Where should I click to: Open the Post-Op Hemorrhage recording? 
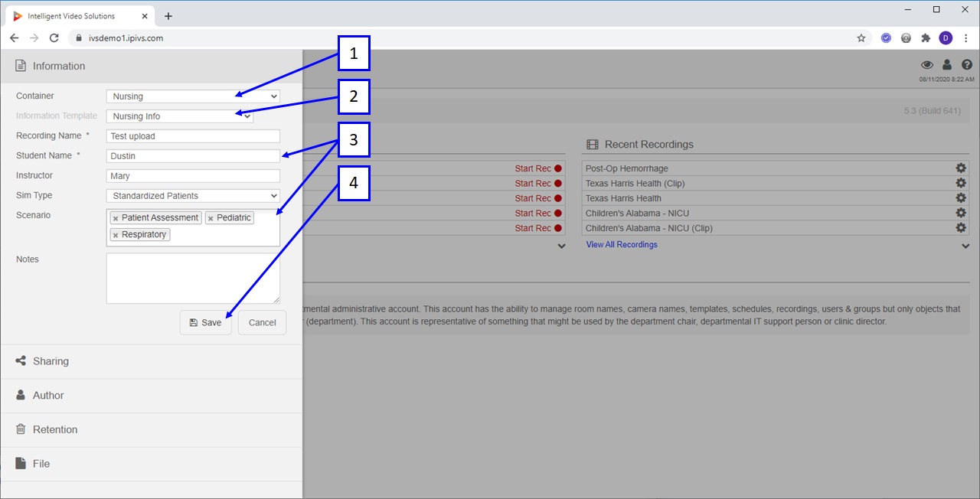(x=627, y=168)
